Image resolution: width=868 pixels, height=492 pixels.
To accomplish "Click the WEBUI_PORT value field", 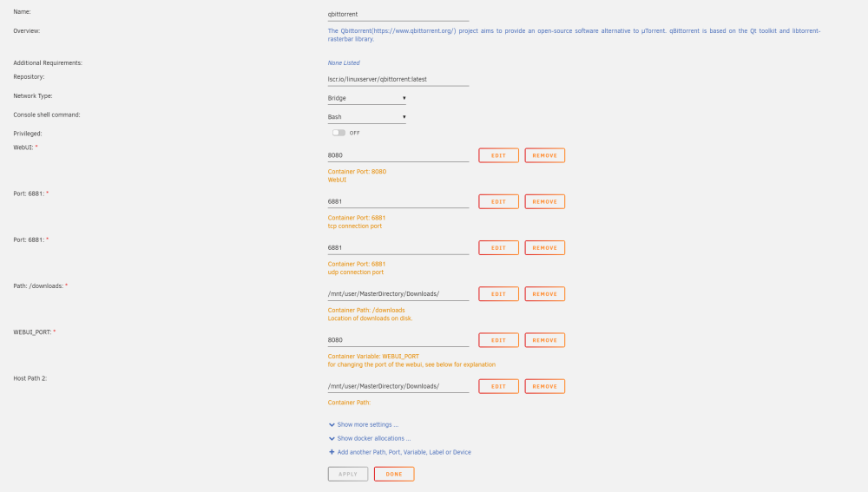I will pyautogui.click(x=398, y=340).
